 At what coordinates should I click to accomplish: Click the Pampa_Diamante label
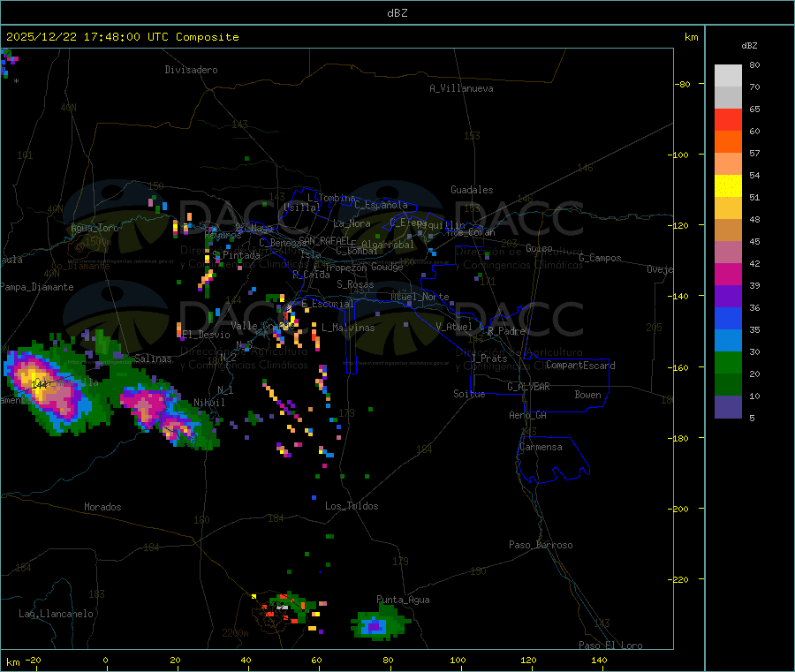click(37, 287)
